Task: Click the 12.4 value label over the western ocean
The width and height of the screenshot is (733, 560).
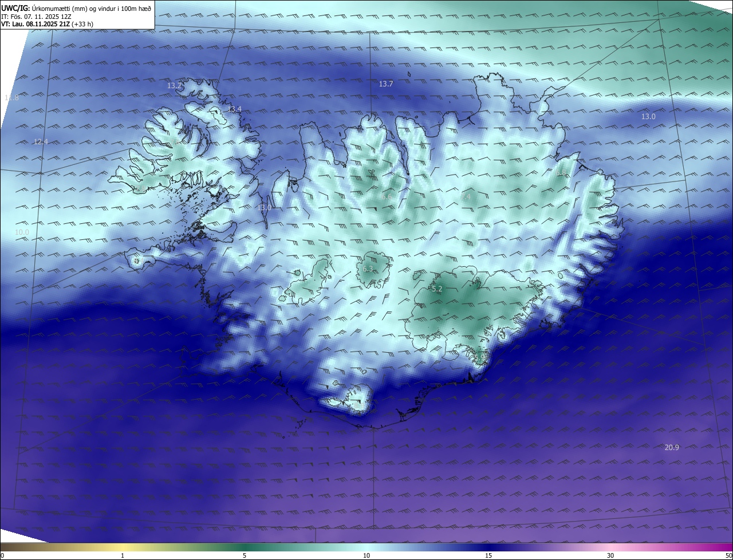Action: pyautogui.click(x=41, y=141)
